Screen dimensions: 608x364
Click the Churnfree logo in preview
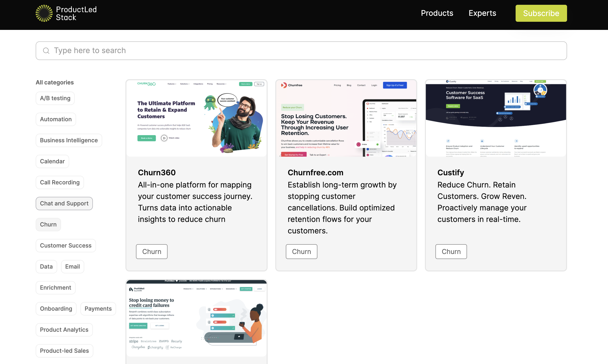click(292, 85)
